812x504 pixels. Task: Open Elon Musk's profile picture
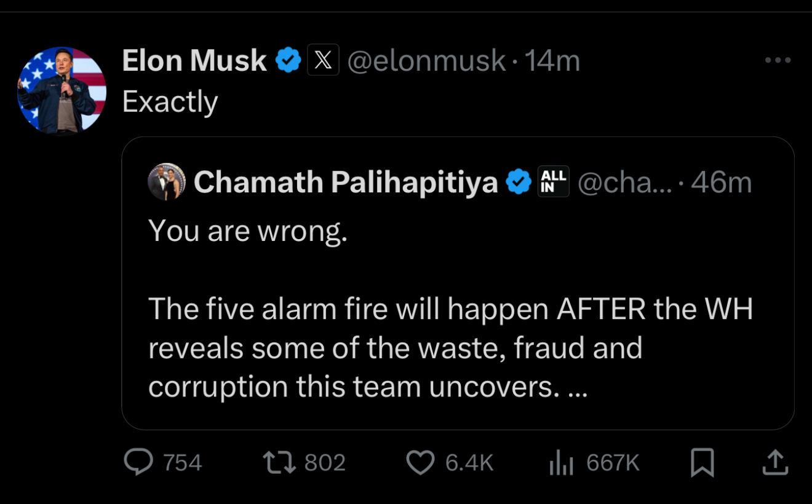(62, 90)
